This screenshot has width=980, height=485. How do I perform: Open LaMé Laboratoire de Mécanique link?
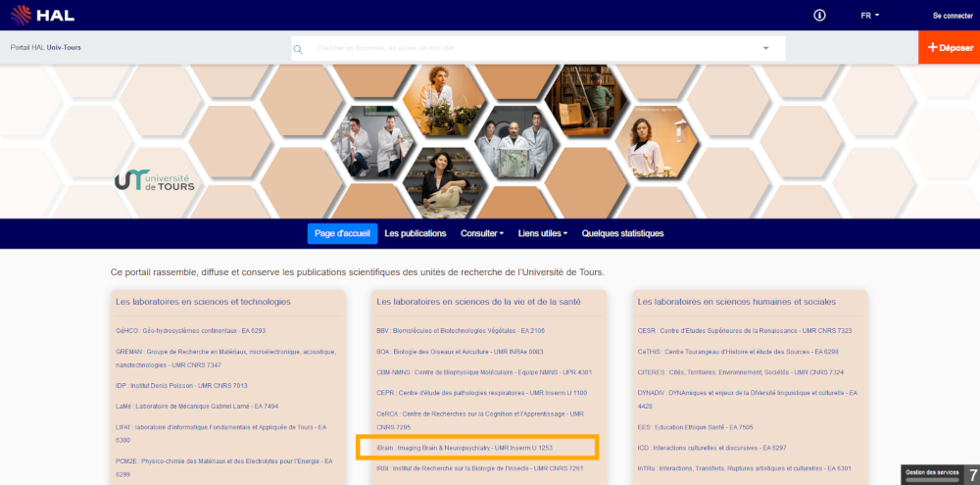tap(197, 407)
